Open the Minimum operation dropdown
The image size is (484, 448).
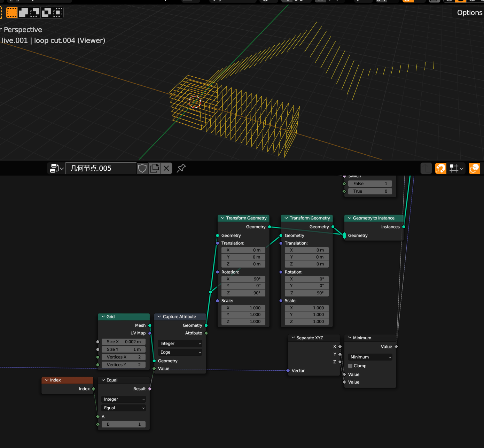coord(370,357)
